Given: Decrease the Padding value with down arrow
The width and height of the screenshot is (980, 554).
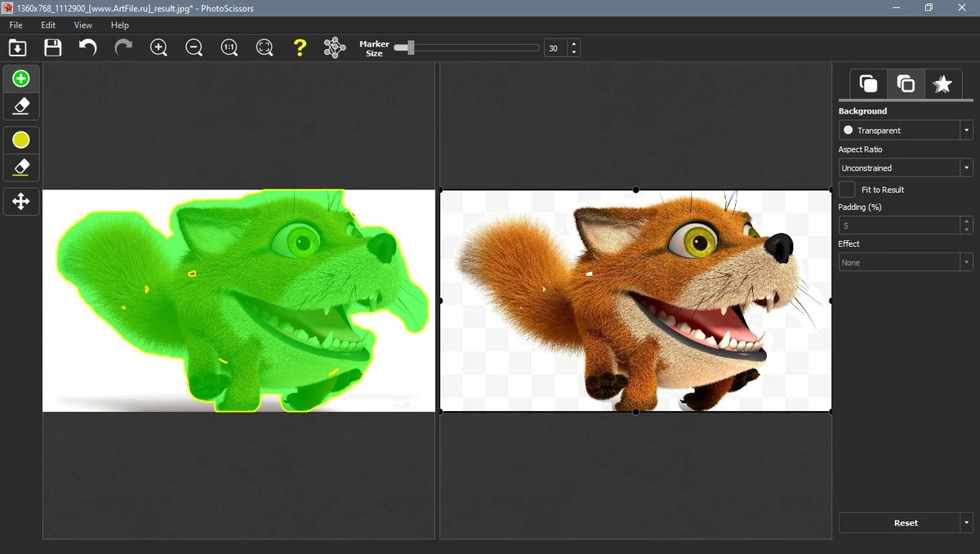Looking at the screenshot, I should click(966, 230).
